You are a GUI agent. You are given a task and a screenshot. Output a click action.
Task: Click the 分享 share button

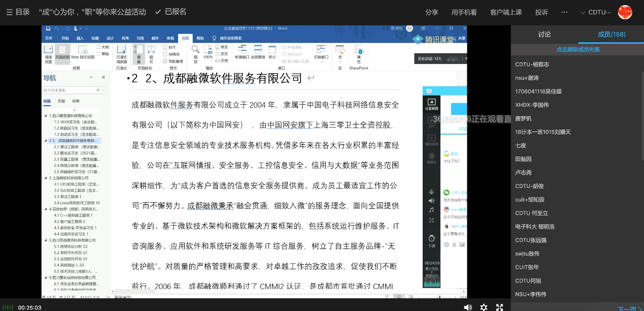(x=431, y=12)
